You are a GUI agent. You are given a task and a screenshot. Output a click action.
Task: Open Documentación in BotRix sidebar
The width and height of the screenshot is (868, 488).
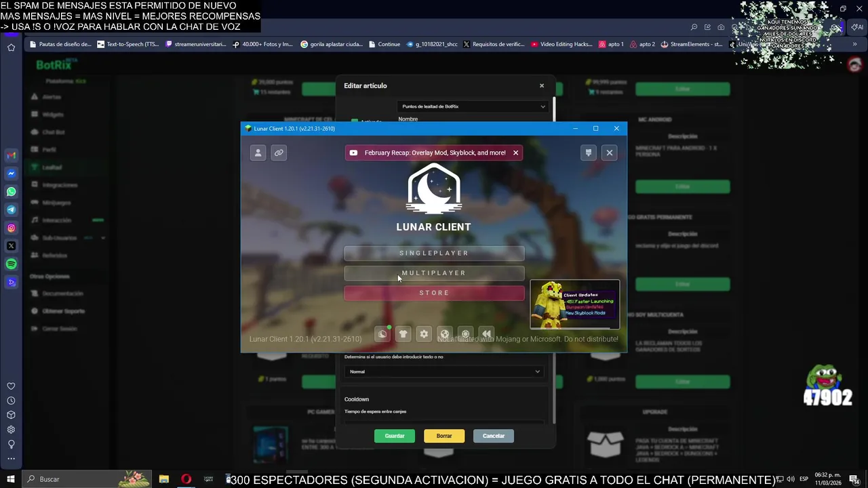(x=62, y=293)
